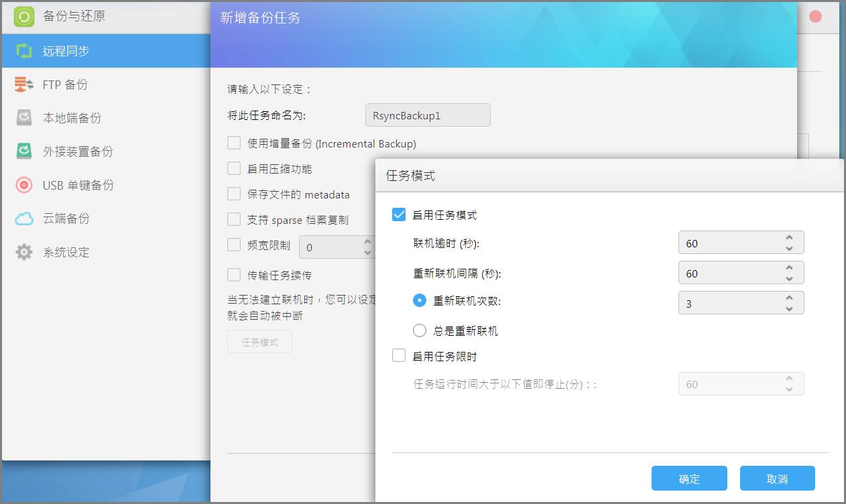Viewport: 846px width, 504px height.
Task: Uncheck the 启用任务模式 checkbox
Action: coord(399,214)
